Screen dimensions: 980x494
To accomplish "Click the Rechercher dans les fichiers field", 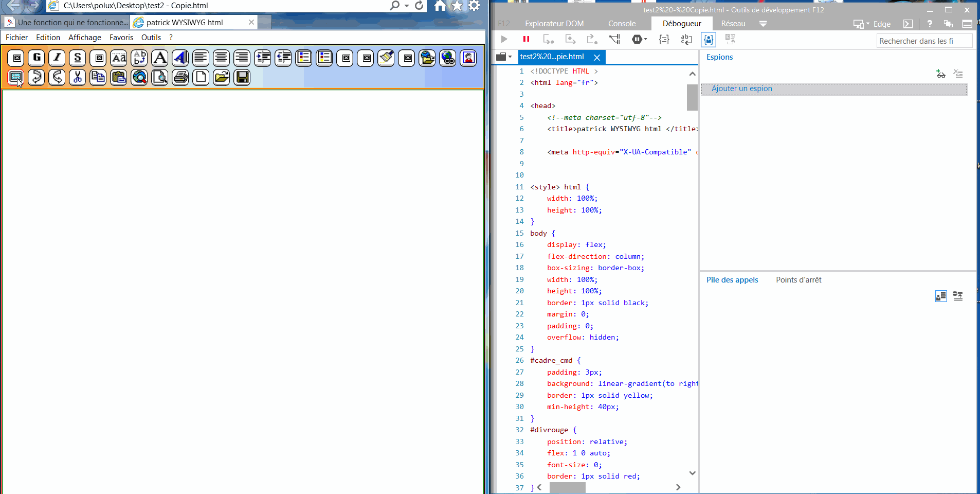I will (x=924, y=41).
